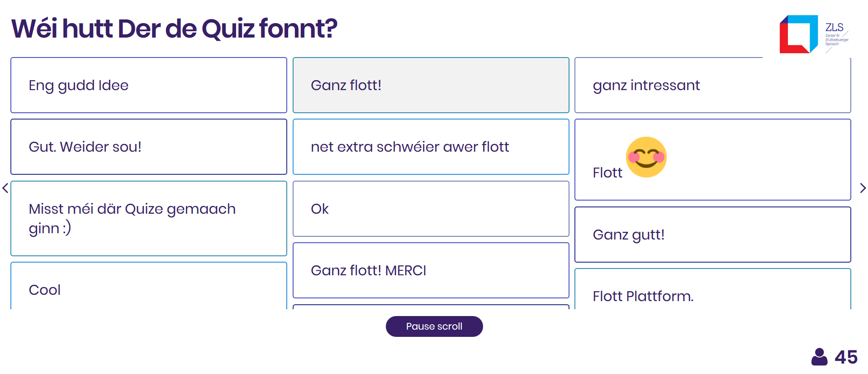Click the participant count person icon
The width and height of the screenshot is (868, 374).
[x=819, y=357]
